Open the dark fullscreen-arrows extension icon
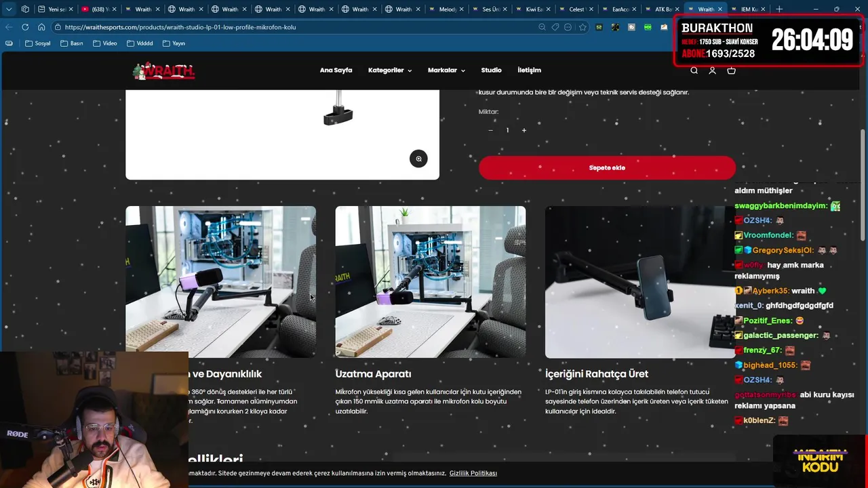Screen dimensions: 868x488 click(615, 27)
